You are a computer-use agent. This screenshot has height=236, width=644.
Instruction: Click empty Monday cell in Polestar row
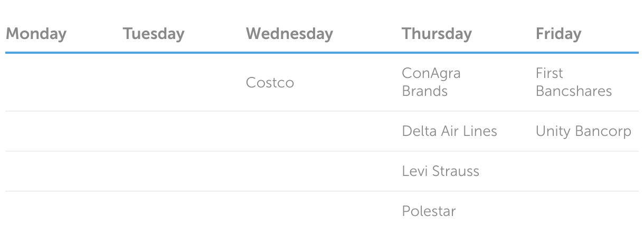(x=58, y=211)
